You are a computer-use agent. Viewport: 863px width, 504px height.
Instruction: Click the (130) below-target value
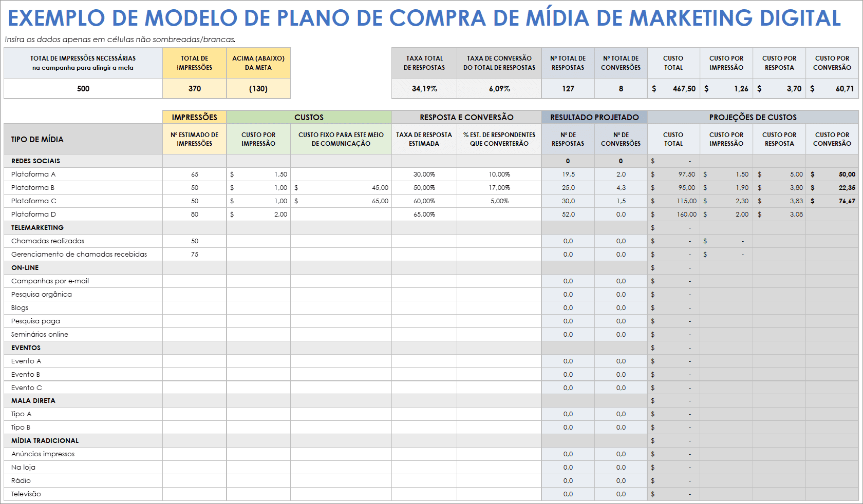(258, 89)
